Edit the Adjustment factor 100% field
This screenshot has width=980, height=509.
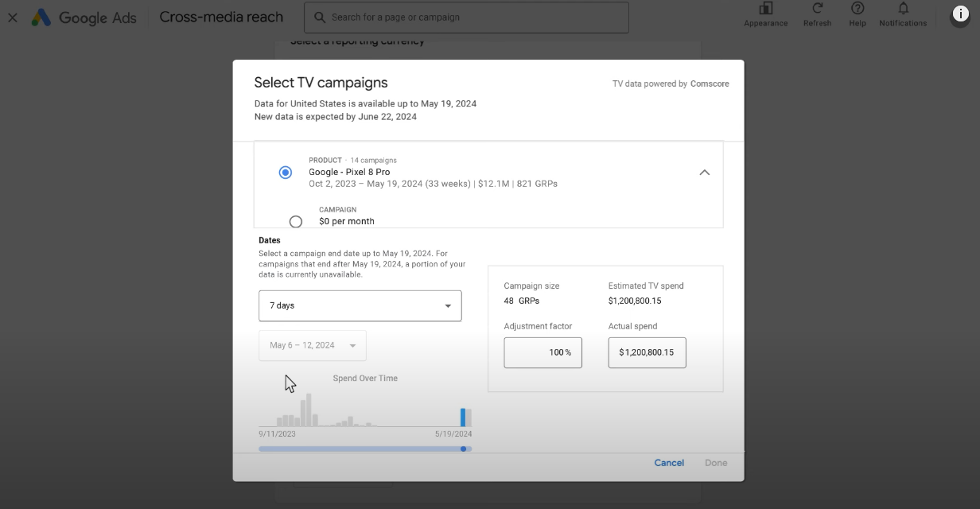pos(542,352)
